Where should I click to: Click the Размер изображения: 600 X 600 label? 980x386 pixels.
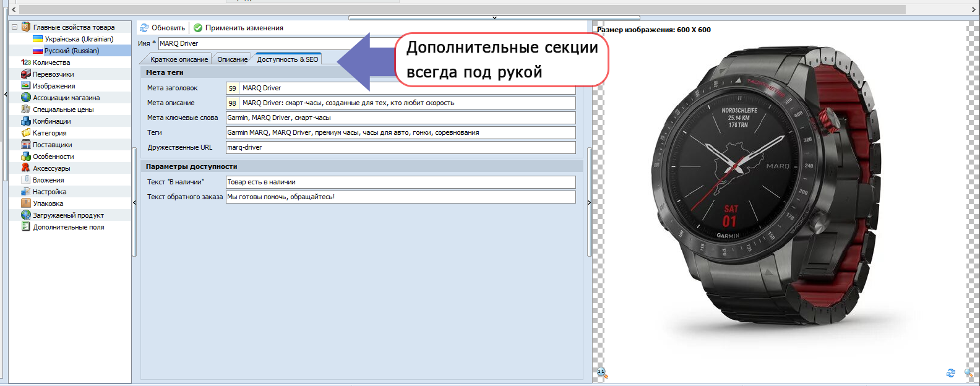(653, 30)
